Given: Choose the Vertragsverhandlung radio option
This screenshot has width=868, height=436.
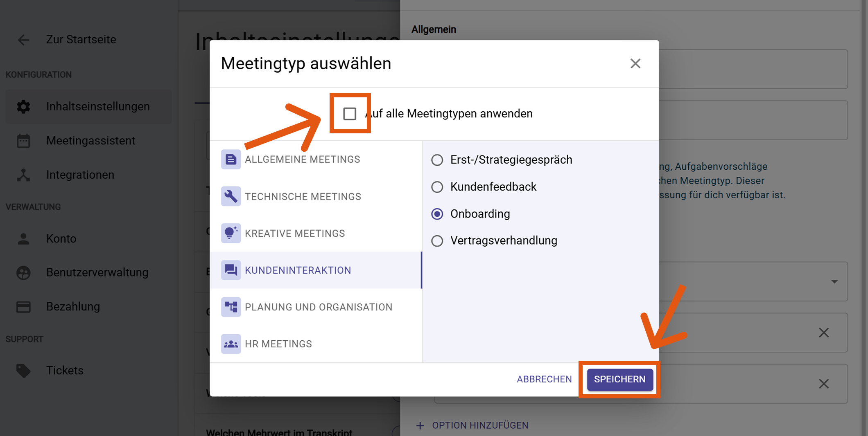Looking at the screenshot, I should coord(437,241).
